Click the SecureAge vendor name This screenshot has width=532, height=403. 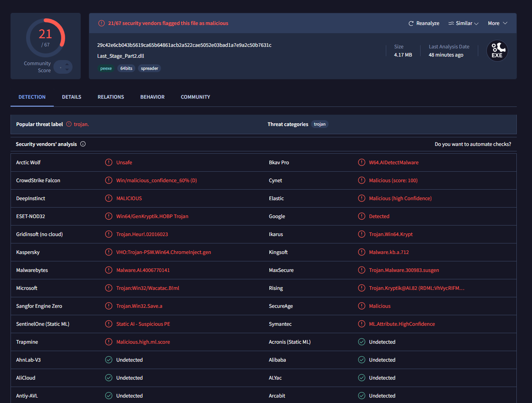281,306
